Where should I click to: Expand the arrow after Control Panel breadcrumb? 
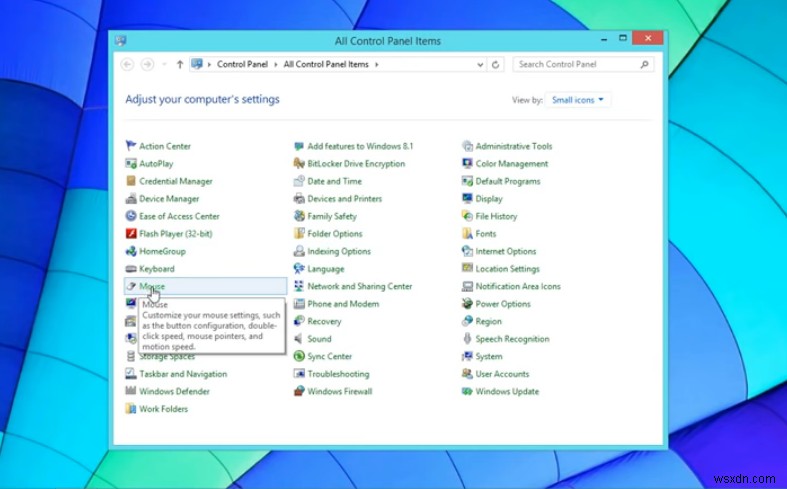(276, 64)
